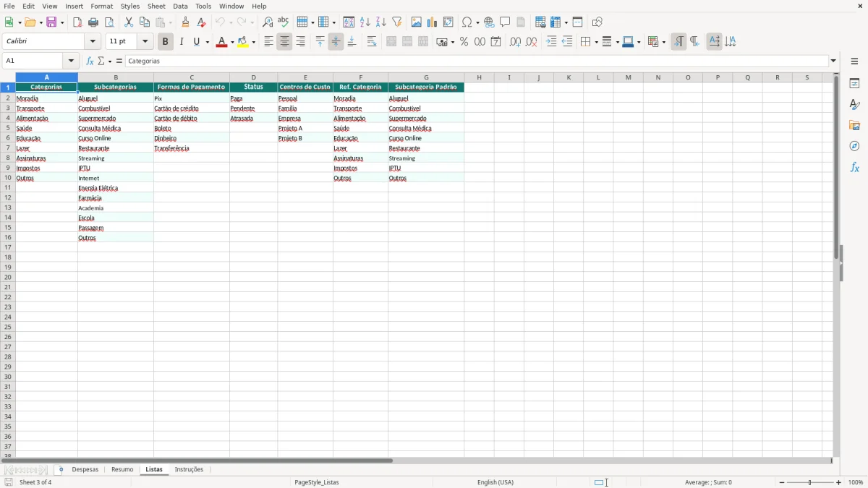The width and height of the screenshot is (868, 488).
Task: Open the Tools menu
Action: pyautogui.click(x=203, y=6)
